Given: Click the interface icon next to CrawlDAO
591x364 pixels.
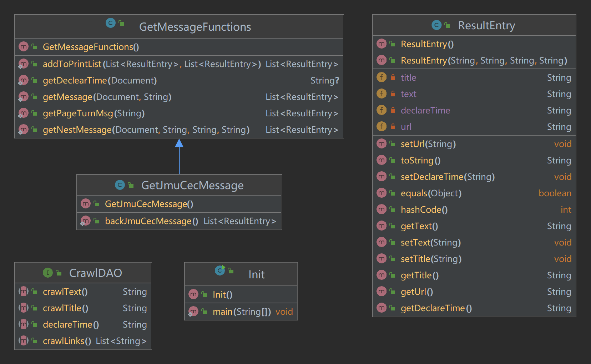Looking at the screenshot, I should [47, 273].
